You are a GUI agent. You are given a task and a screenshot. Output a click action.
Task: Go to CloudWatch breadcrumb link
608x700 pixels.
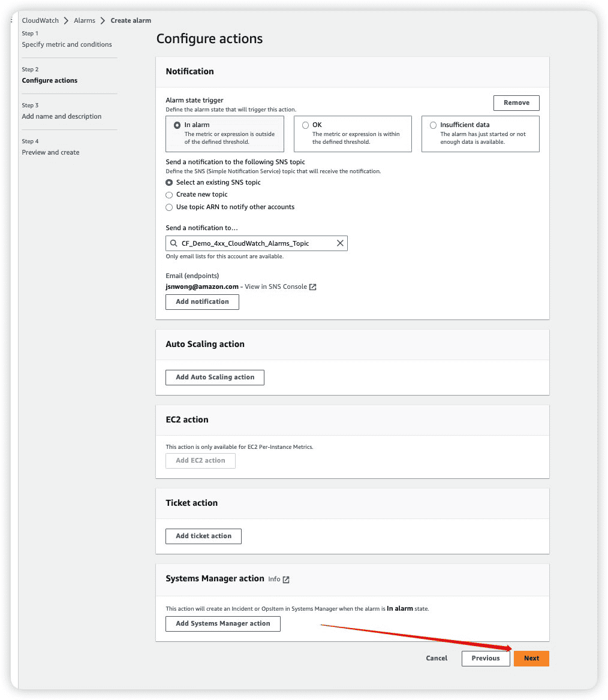click(40, 20)
